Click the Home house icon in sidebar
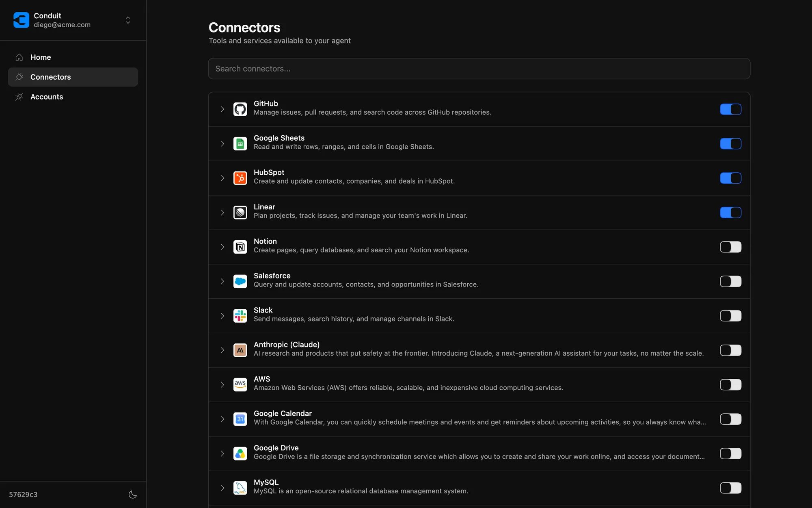The width and height of the screenshot is (812, 508). click(x=19, y=57)
